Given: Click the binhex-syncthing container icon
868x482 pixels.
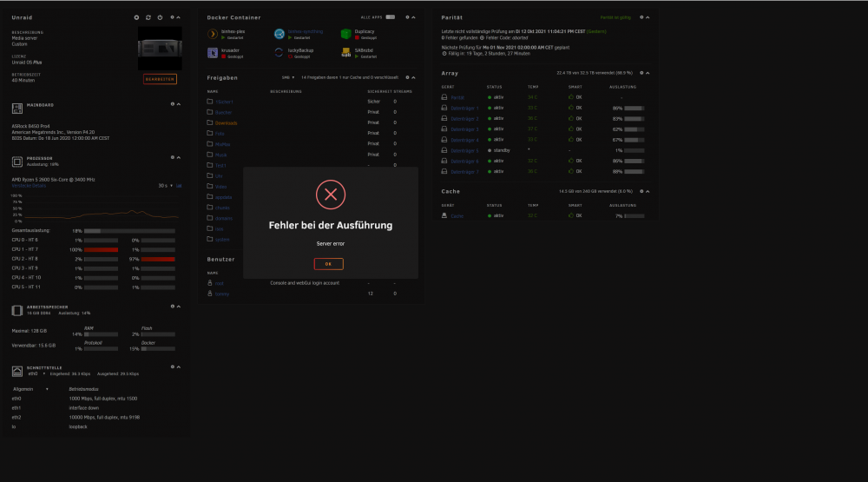Looking at the screenshot, I should click(279, 35).
